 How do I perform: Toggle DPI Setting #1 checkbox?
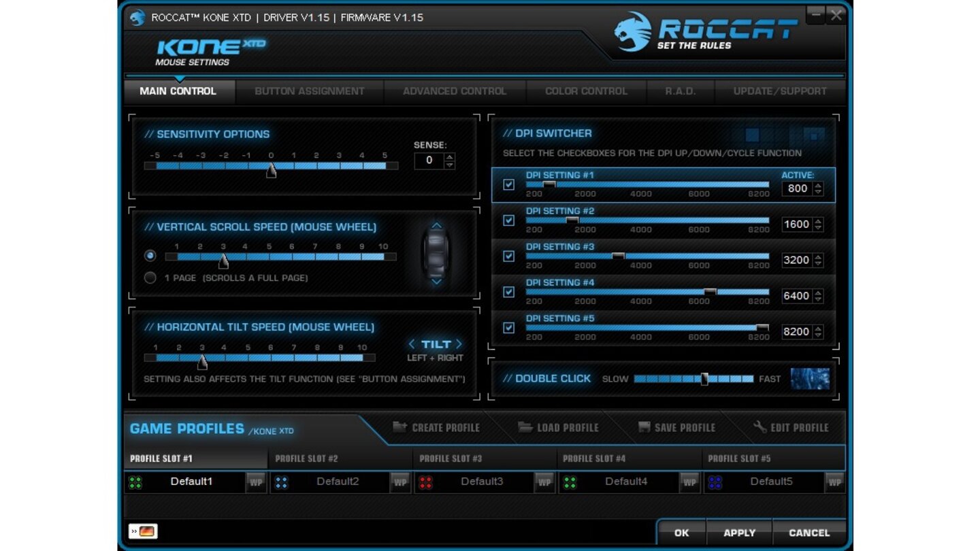tap(508, 184)
